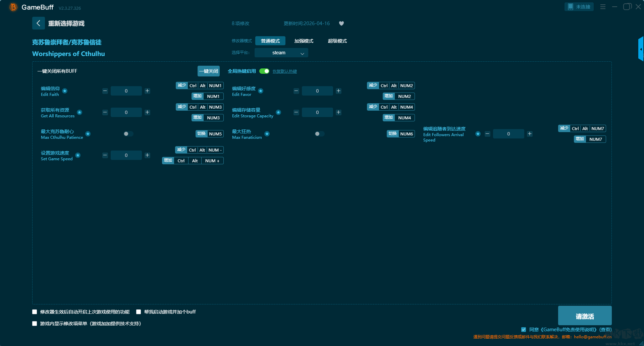
Task: Click the star icon beside Edit Faith
Action: click(x=65, y=91)
